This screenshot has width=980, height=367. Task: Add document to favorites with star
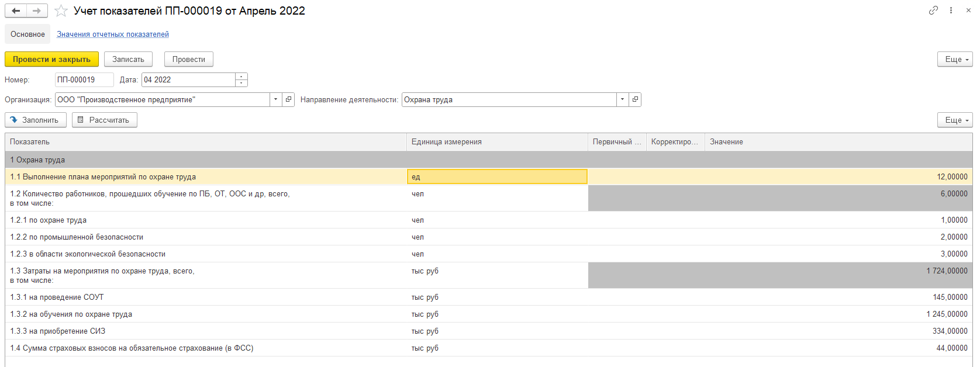coord(61,11)
